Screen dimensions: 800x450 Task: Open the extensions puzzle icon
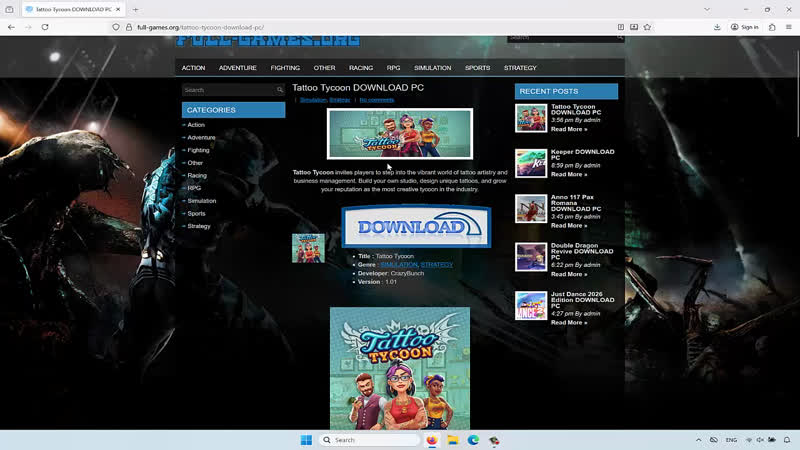pos(772,27)
